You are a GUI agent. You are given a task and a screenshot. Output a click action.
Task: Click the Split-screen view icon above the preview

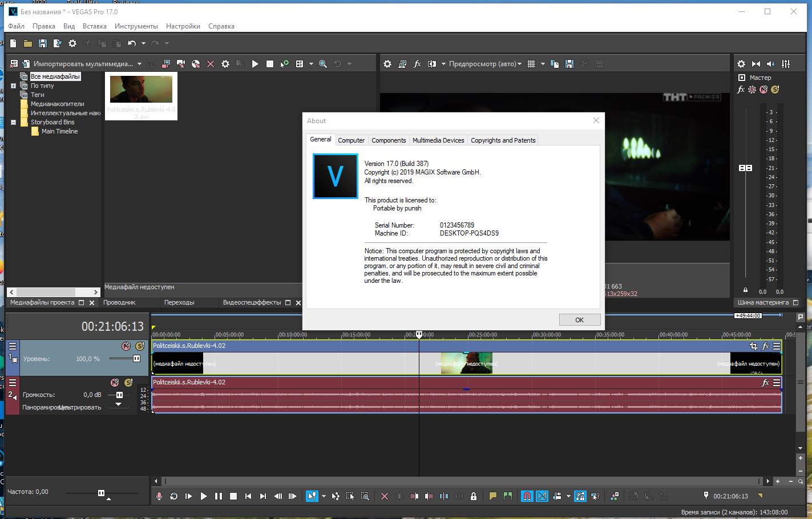pyautogui.click(x=433, y=64)
